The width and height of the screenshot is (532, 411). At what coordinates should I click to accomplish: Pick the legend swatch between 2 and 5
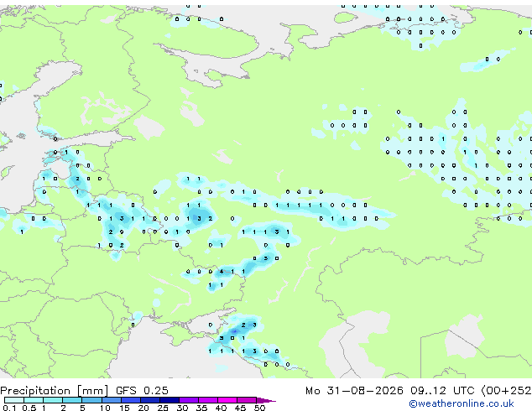[72, 400]
